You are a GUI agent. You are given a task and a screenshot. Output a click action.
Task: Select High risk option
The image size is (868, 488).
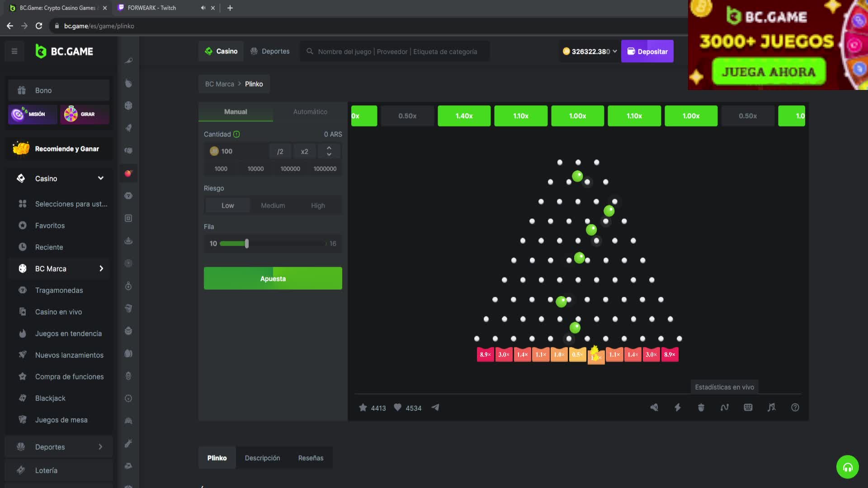(x=318, y=206)
